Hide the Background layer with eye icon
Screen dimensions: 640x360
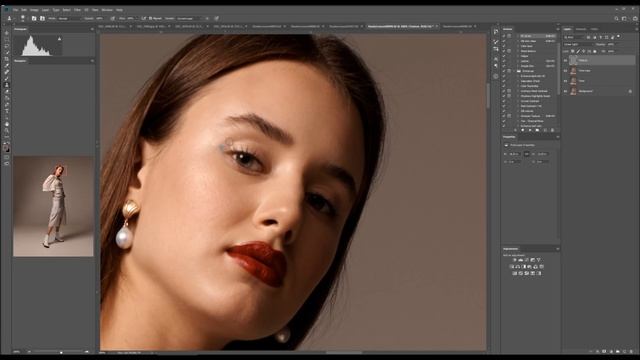click(565, 91)
